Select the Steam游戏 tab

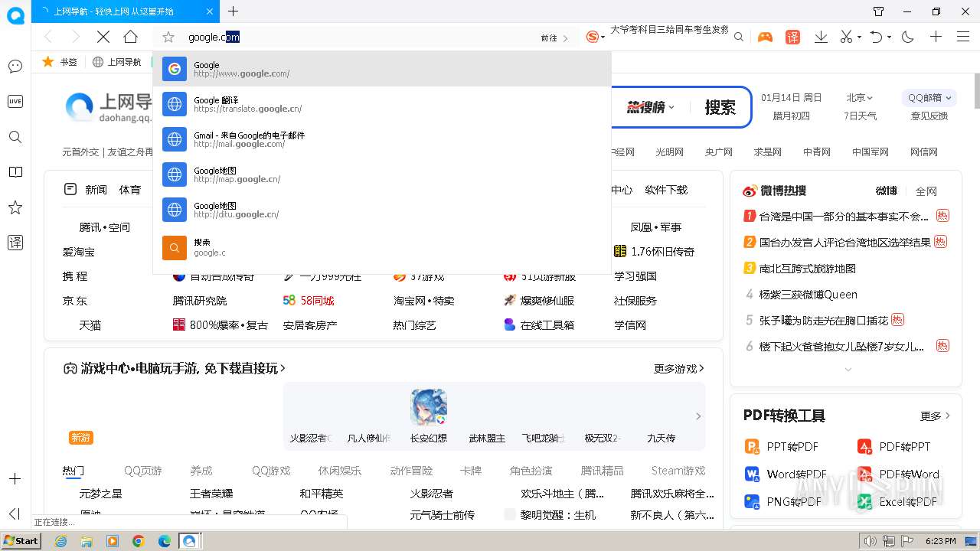click(x=678, y=471)
